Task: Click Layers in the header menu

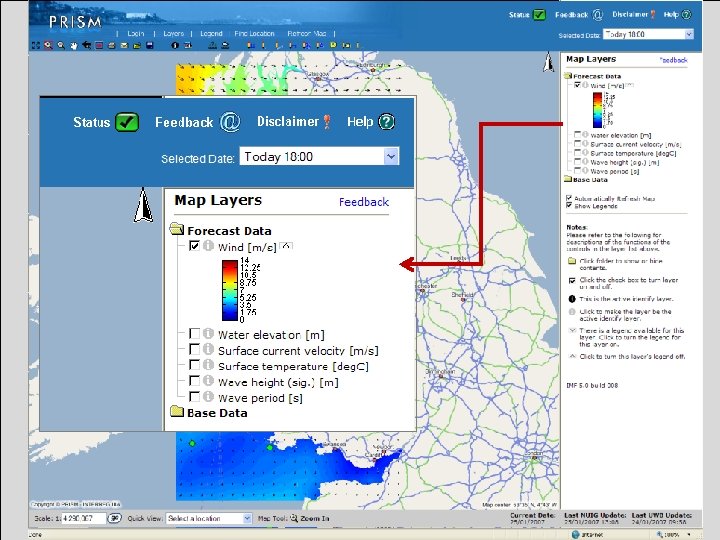Action: [174, 34]
